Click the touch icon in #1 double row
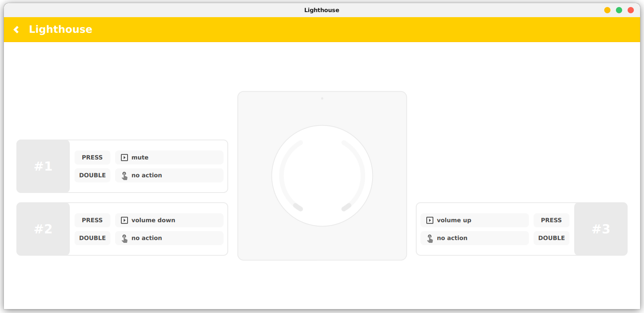 pyautogui.click(x=124, y=175)
